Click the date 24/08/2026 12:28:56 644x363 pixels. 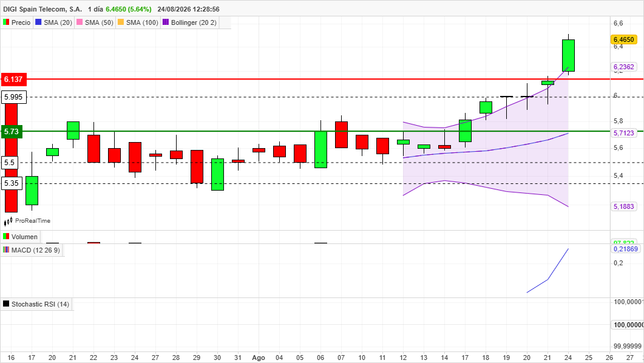189,9
